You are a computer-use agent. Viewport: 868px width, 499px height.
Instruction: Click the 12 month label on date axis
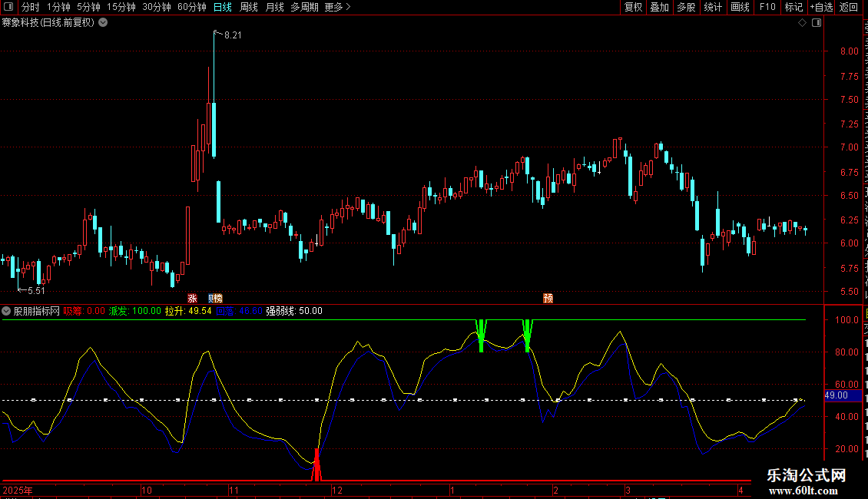click(x=337, y=490)
